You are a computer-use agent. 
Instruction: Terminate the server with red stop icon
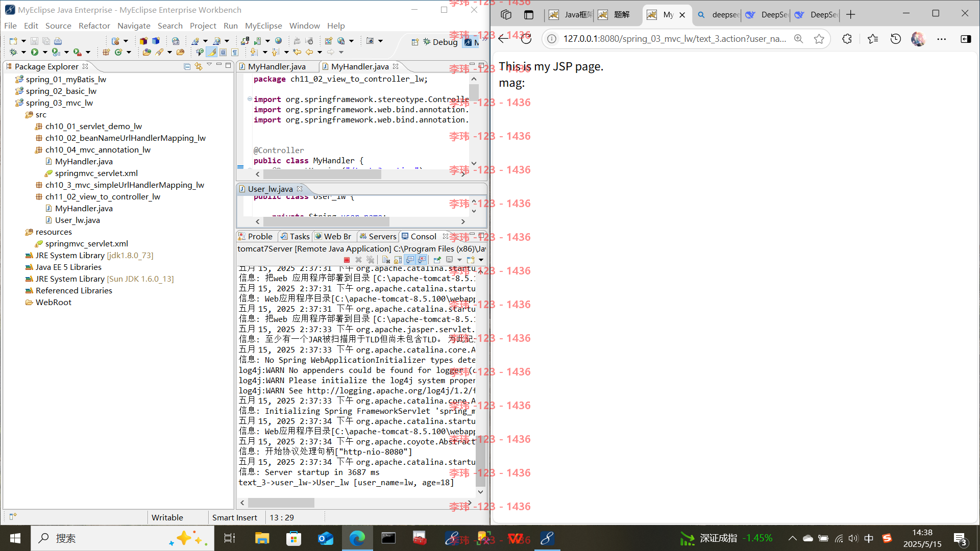pyautogui.click(x=347, y=260)
